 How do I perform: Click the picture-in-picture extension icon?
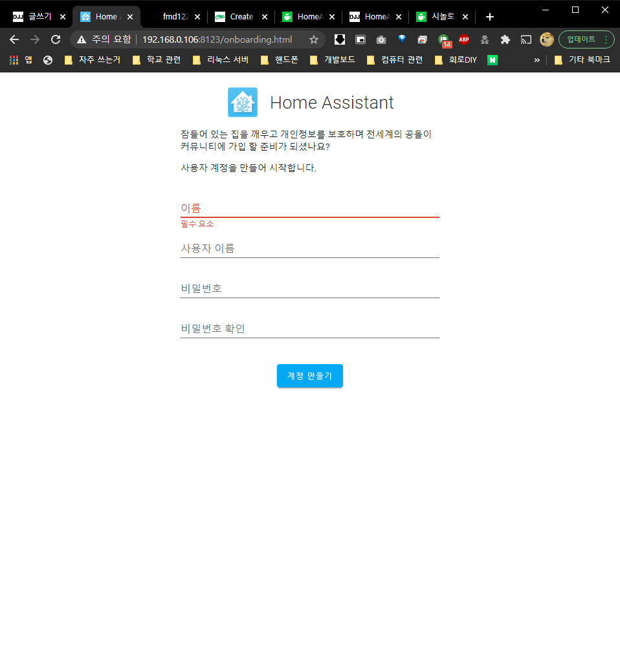pyautogui.click(x=360, y=39)
